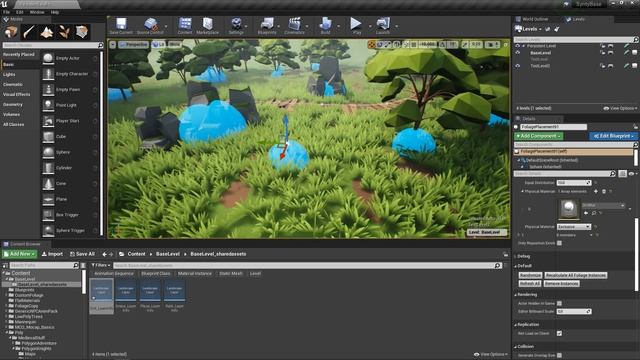Select the Landscape mode mountain icon
Screen dimensions: 640x360
(x=47, y=32)
